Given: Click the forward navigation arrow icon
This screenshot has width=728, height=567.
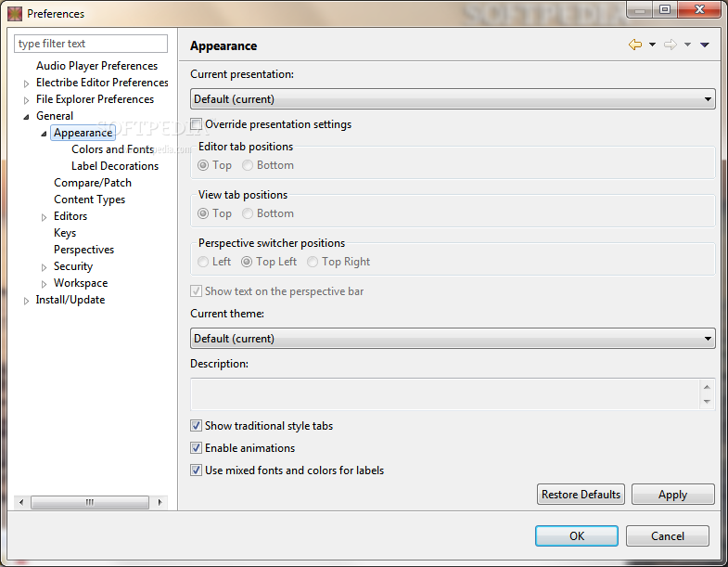Looking at the screenshot, I should [x=671, y=45].
